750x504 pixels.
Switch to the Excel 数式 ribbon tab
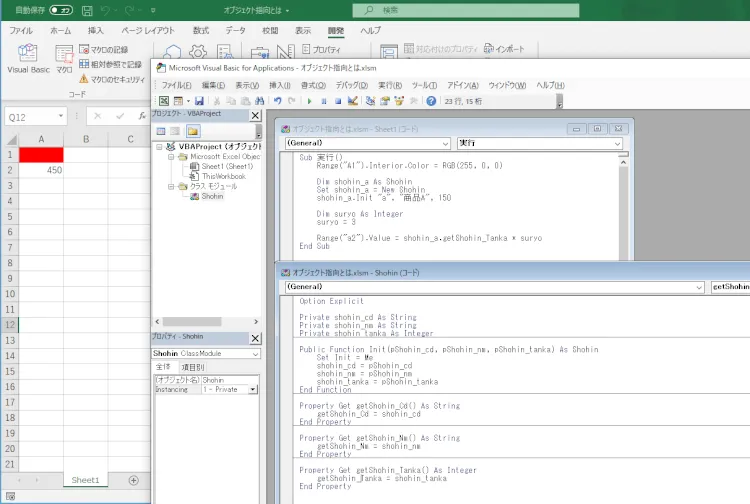pyautogui.click(x=201, y=30)
